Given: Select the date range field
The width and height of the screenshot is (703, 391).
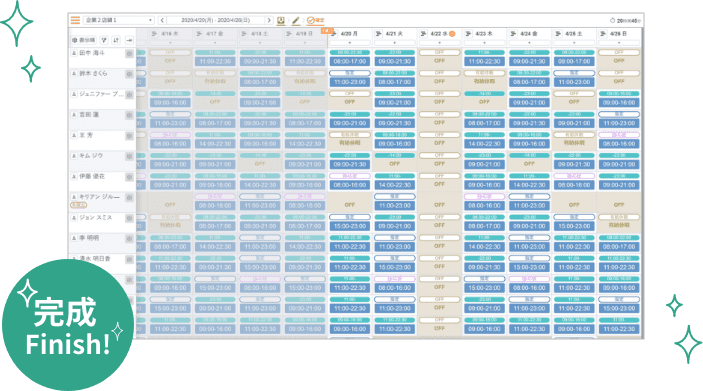Looking at the screenshot, I should [216, 20].
